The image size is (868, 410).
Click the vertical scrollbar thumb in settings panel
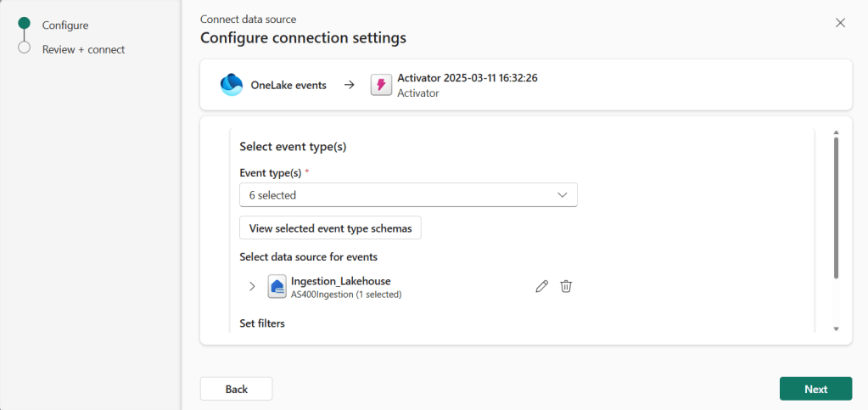pyautogui.click(x=836, y=208)
